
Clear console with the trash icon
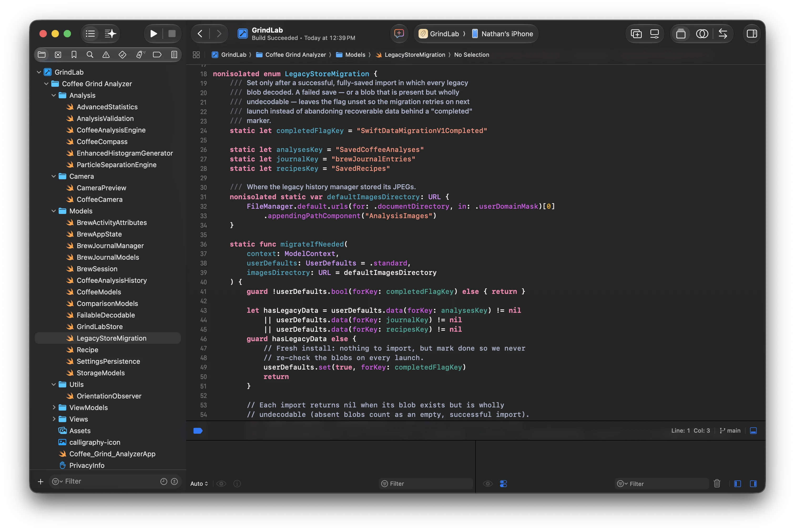click(x=717, y=483)
